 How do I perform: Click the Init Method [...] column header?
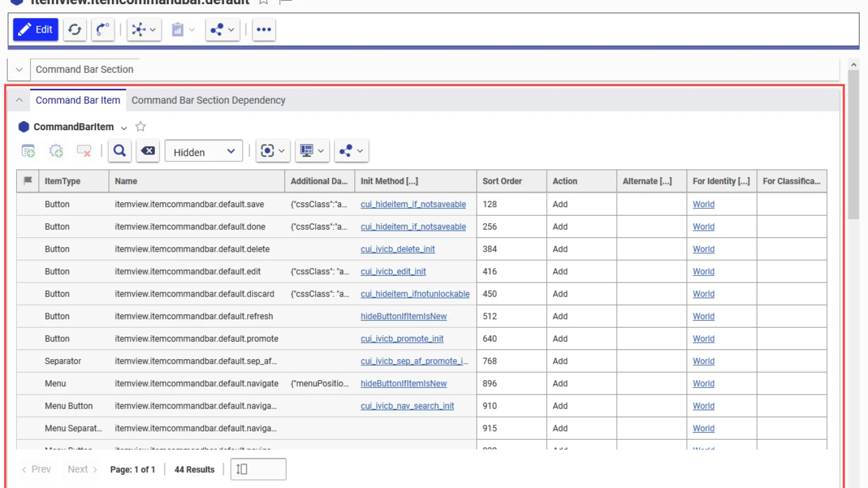[x=415, y=181]
